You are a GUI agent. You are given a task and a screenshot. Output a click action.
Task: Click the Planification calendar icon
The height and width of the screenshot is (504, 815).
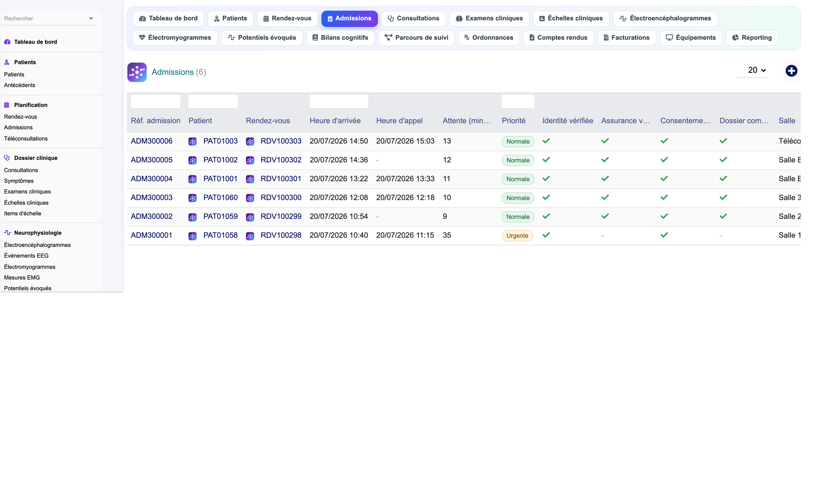[x=7, y=105]
